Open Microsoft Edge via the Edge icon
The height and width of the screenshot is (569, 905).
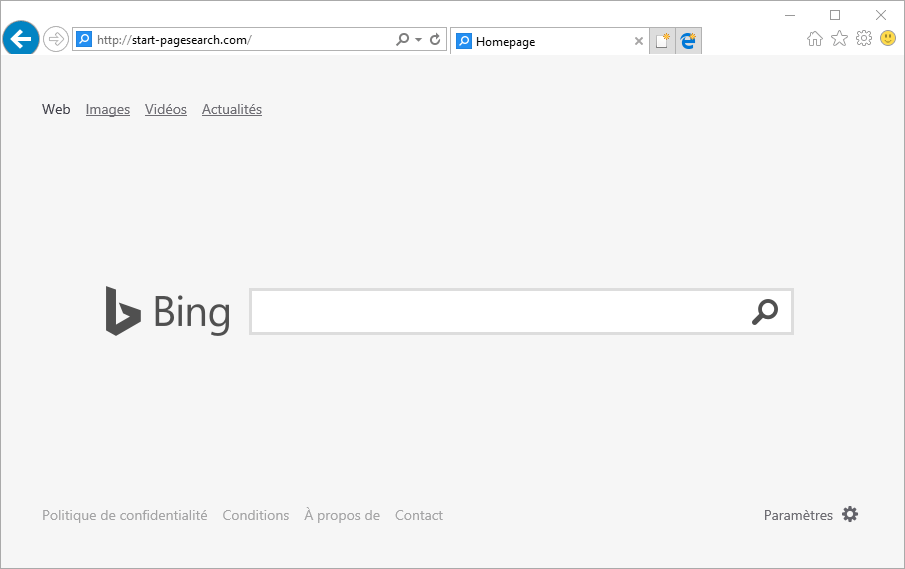tap(689, 41)
